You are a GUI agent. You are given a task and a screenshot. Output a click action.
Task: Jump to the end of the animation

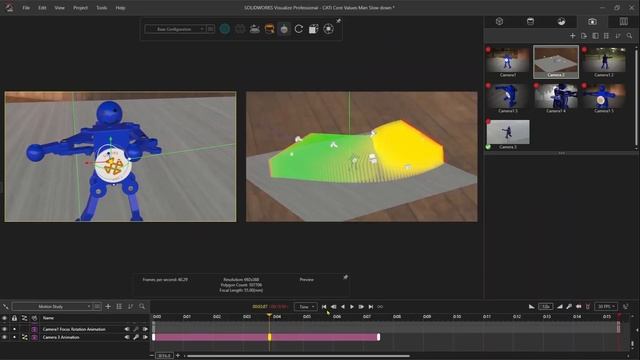(x=371, y=307)
